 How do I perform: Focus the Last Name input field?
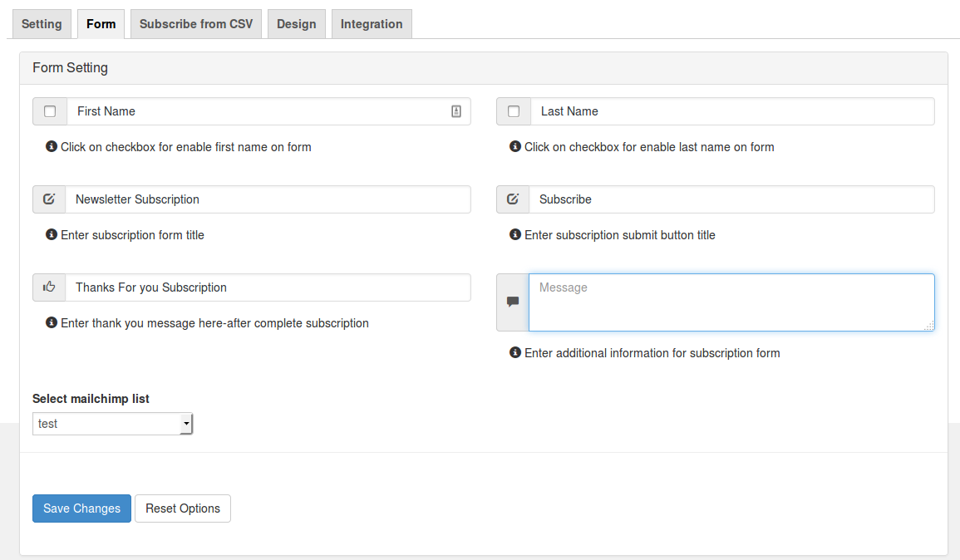732,111
